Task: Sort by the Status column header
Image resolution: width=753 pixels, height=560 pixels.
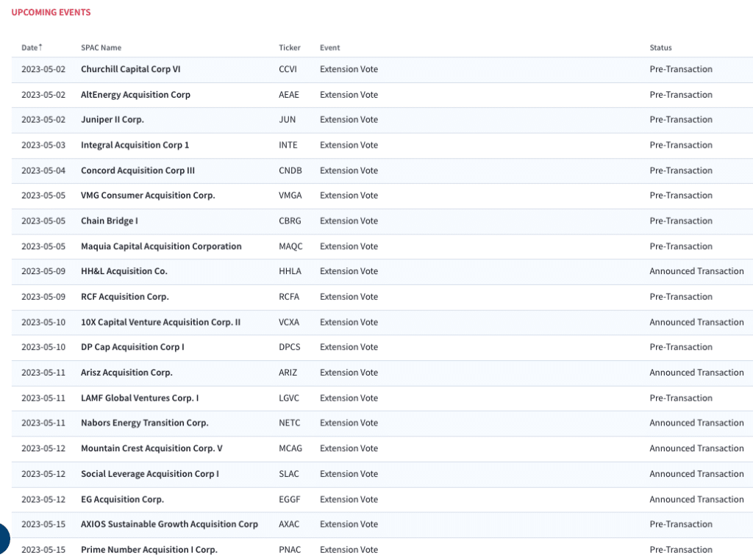Action: (661, 48)
